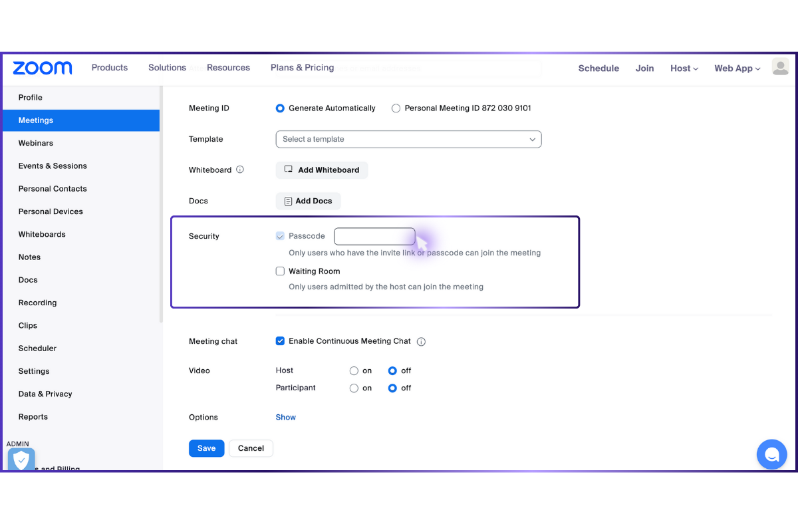Screen dimensions: 798x532
Task: Select Personal Meeting ID 872 030 9101
Action: point(396,108)
